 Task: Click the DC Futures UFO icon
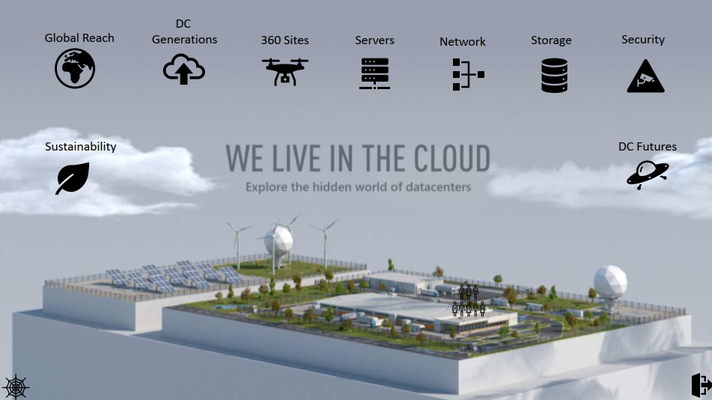click(x=648, y=174)
